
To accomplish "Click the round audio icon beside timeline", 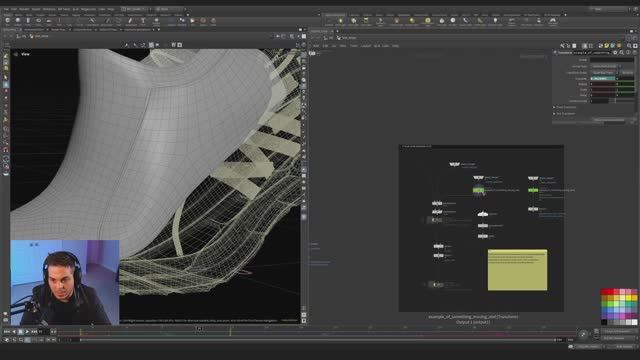I will click(x=583, y=334).
